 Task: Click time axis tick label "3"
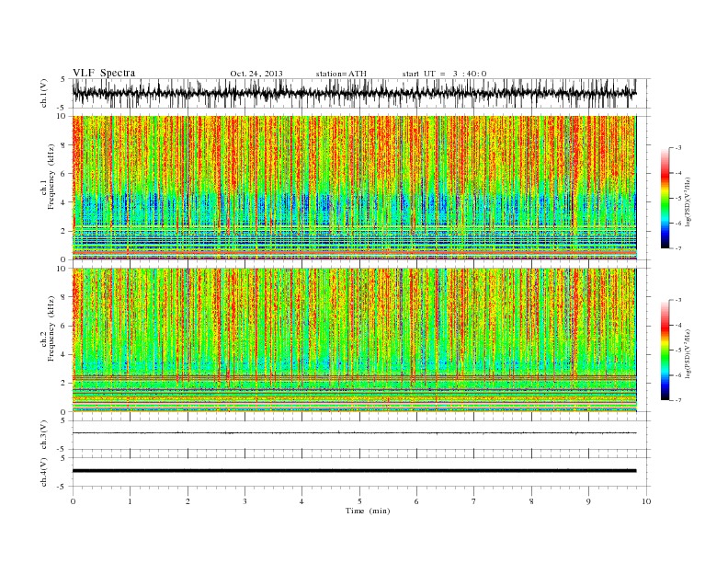point(245,501)
